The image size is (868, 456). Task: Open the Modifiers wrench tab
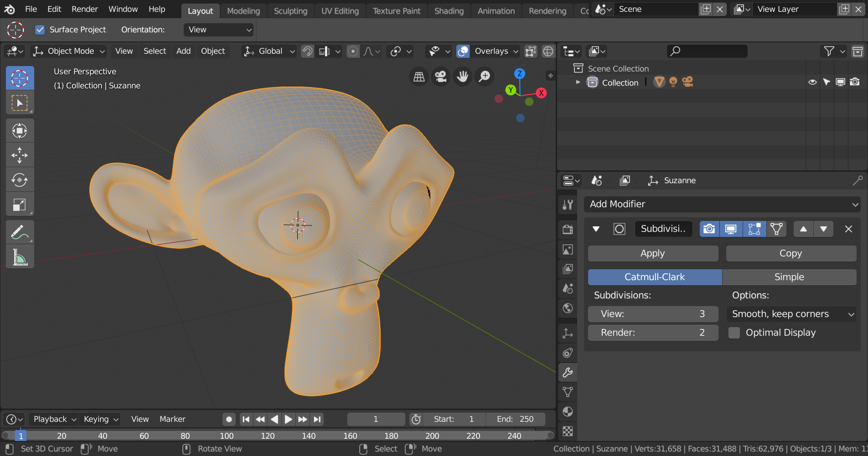click(x=568, y=373)
